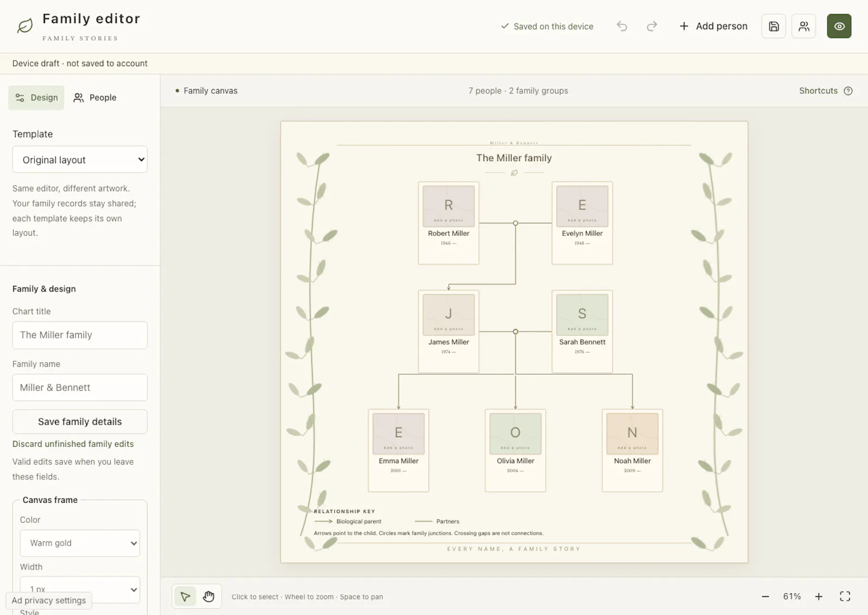Select the Olivia Miller card

[515, 450]
